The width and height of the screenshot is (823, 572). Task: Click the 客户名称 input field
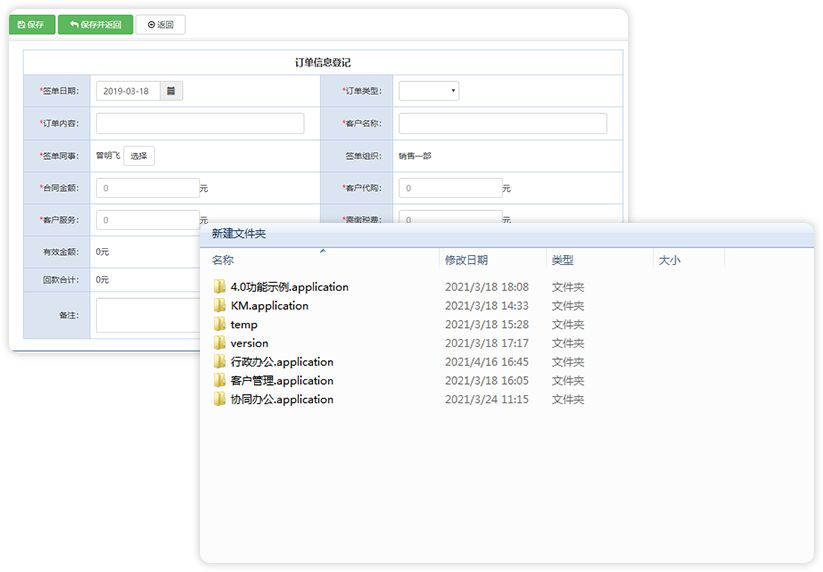pyautogui.click(x=503, y=123)
